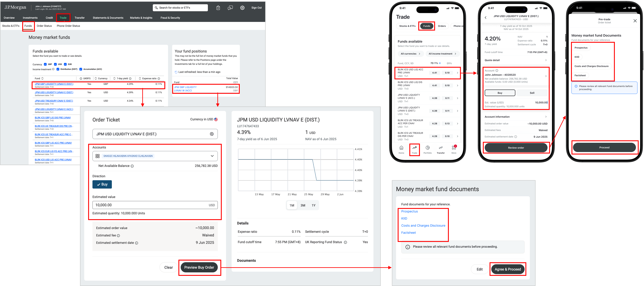Toggle the EUR currency checkbox
This screenshot has height=286, width=644.
tap(65, 64)
